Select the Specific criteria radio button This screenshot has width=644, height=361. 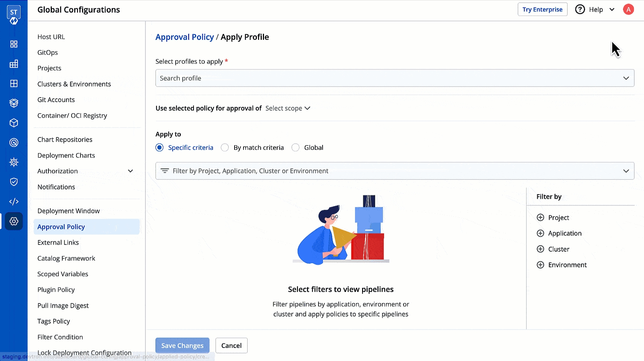coord(160,148)
